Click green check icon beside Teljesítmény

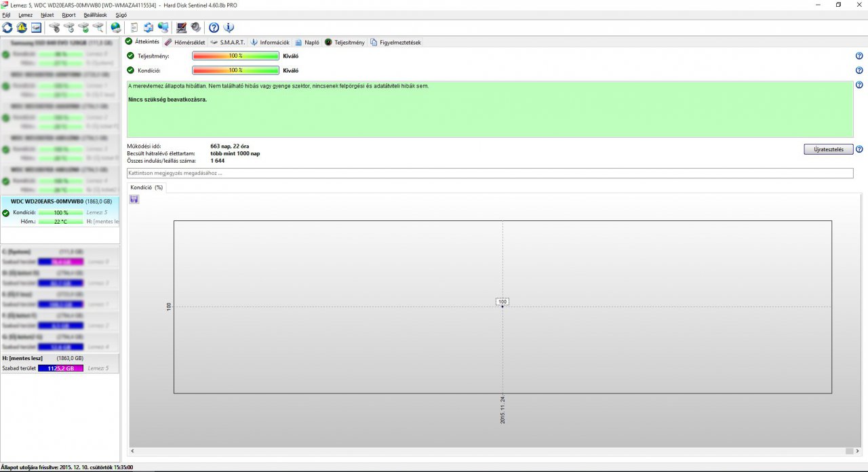coord(131,56)
